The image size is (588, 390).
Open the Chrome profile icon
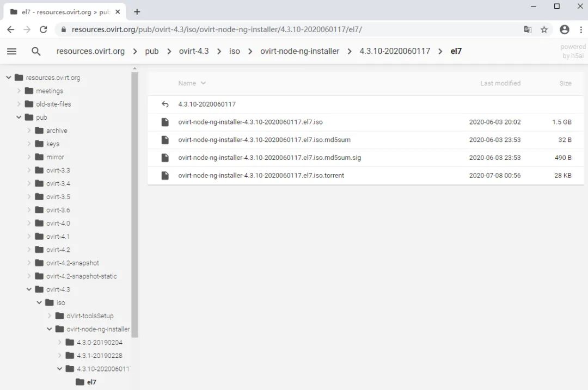tap(565, 30)
